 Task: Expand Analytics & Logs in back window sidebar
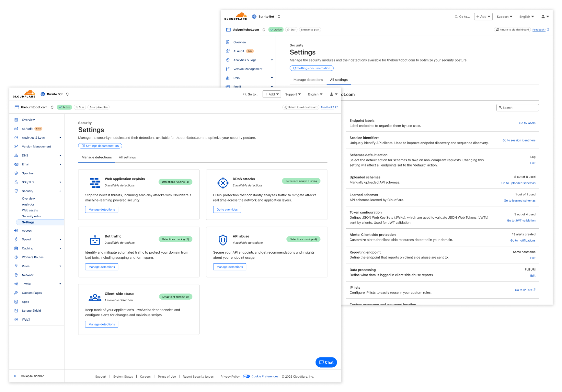tap(272, 60)
